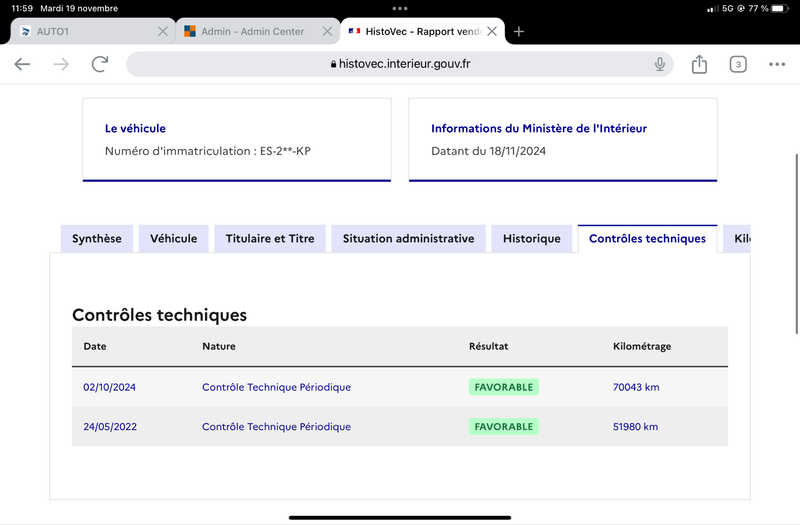
Task: Open the share sheet icon
Action: point(699,64)
